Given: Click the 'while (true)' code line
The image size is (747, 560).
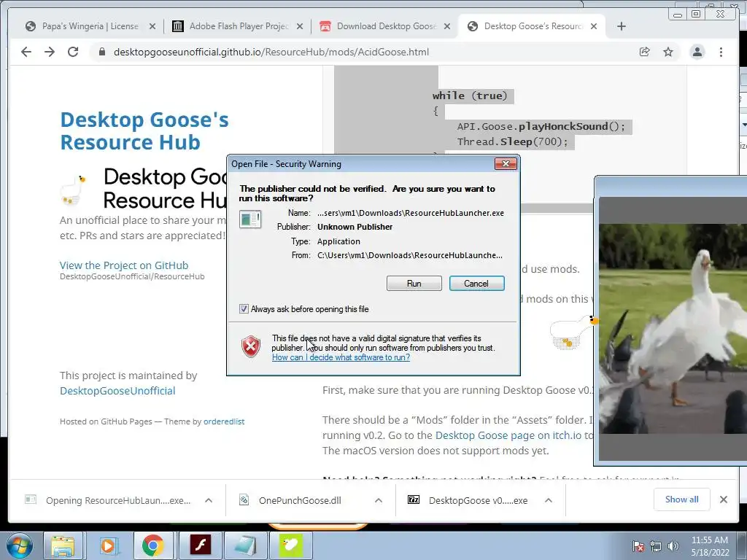Looking at the screenshot, I should pyautogui.click(x=470, y=96).
